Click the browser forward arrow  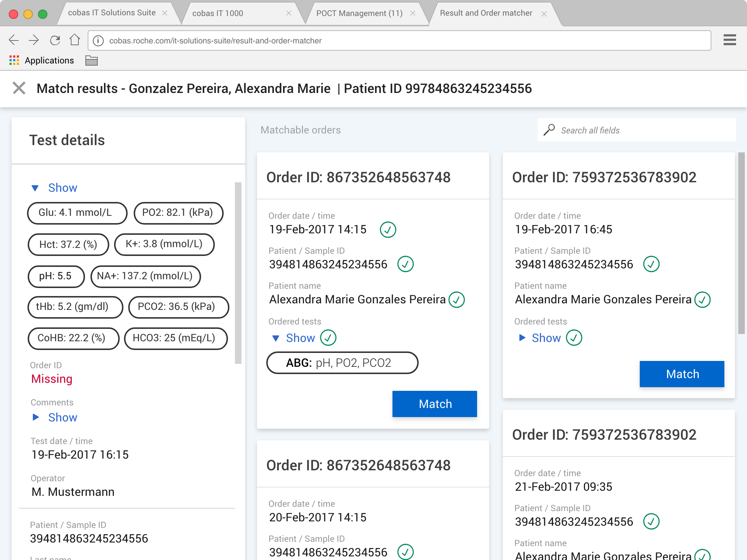point(34,40)
